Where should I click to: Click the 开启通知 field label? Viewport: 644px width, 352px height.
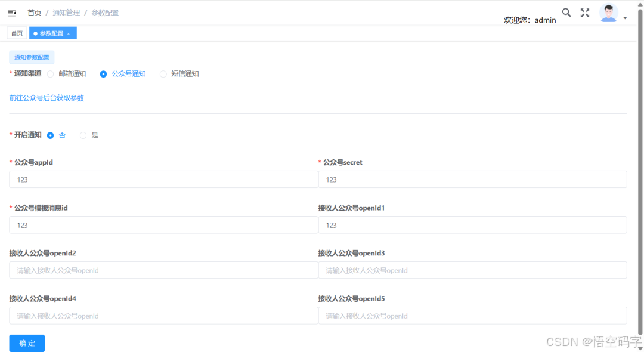coord(27,135)
